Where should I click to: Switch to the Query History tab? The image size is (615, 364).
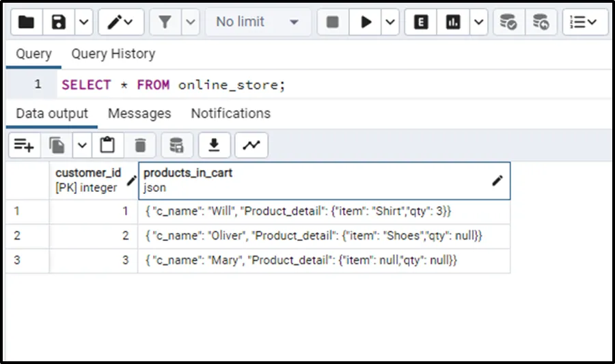click(113, 54)
